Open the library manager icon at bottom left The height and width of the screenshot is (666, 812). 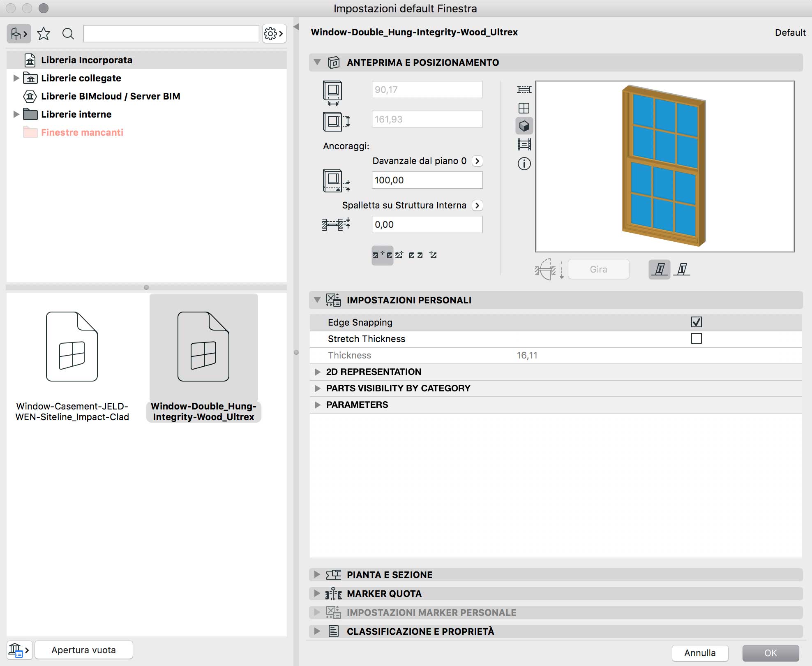pyautogui.click(x=19, y=650)
